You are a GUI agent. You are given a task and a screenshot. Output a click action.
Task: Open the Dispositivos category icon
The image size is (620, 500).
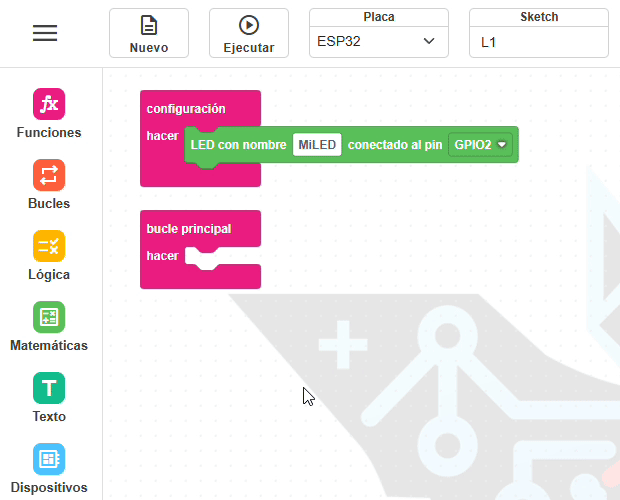click(x=49, y=459)
